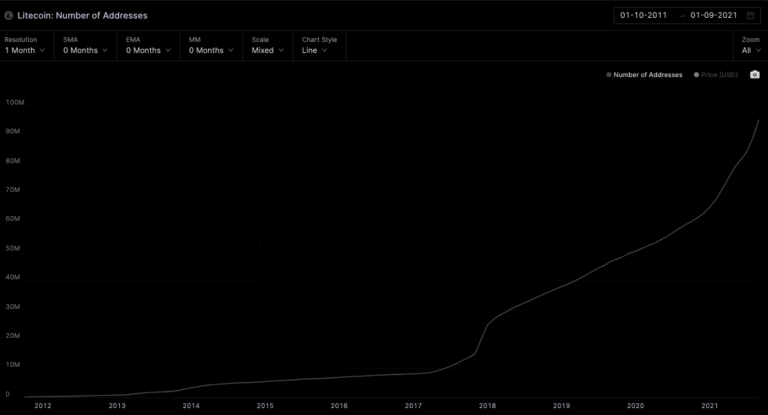
Task: Click the 2015 x-axis label
Action: [265, 406]
